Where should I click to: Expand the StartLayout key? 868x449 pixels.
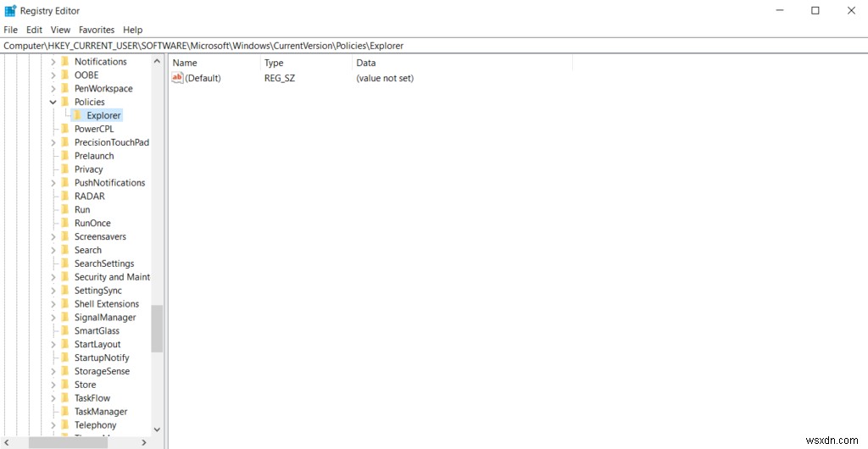click(x=53, y=345)
